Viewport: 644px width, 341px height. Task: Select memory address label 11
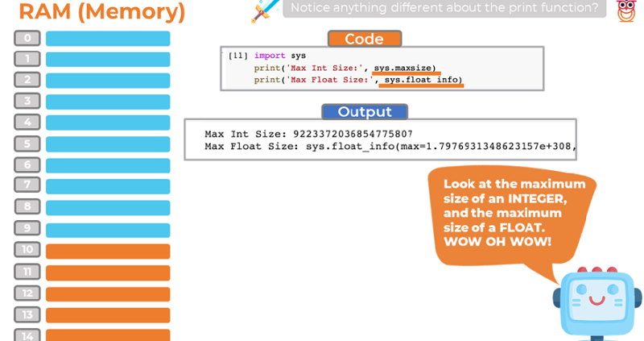pyautogui.click(x=27, y=272)
